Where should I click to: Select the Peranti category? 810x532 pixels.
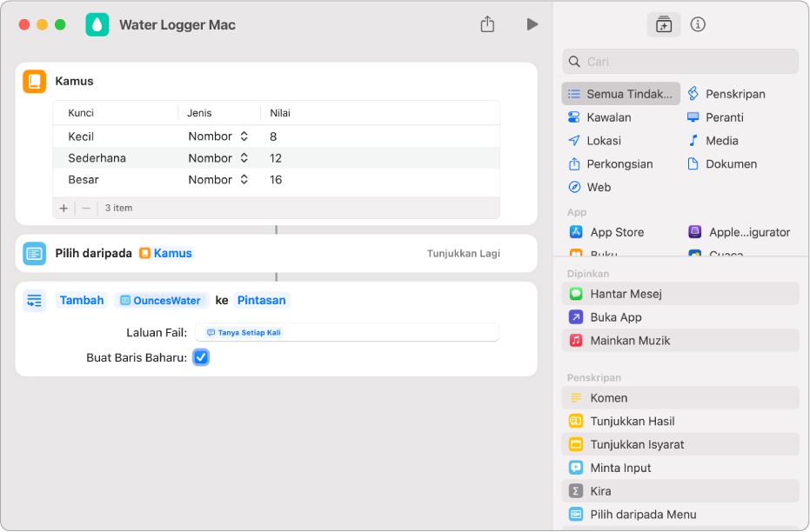[x=715, y=117]
